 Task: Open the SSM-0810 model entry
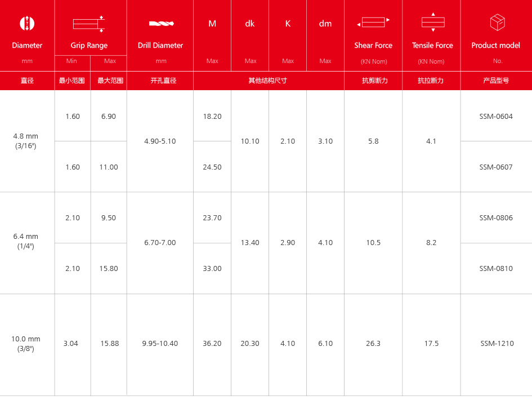coord(496,269)
